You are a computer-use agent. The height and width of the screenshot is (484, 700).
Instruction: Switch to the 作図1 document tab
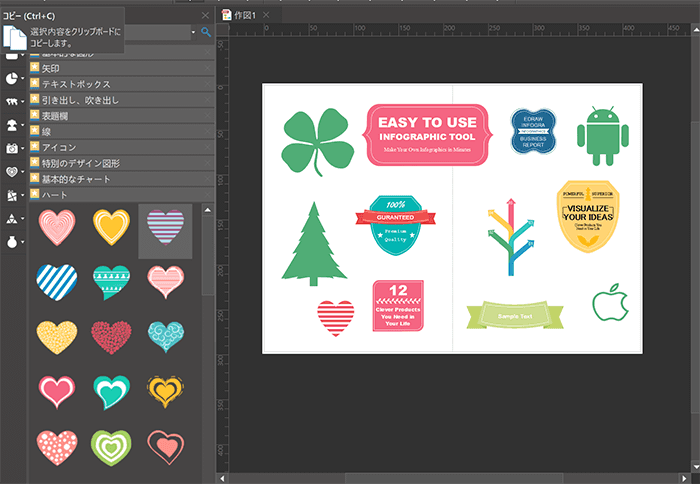(245, 15)
